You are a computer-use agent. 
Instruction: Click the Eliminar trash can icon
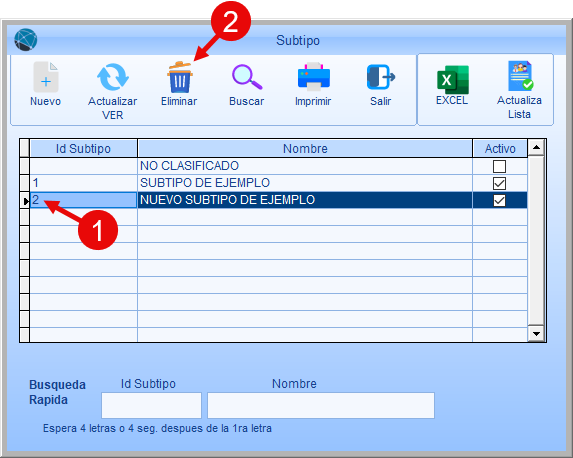pyautogui.click(x=179, y=77)
